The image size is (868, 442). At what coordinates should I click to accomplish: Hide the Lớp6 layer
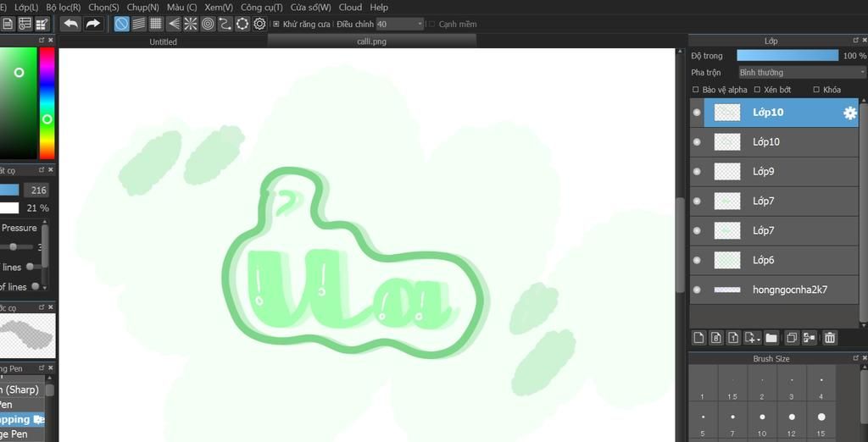[697, 260]
